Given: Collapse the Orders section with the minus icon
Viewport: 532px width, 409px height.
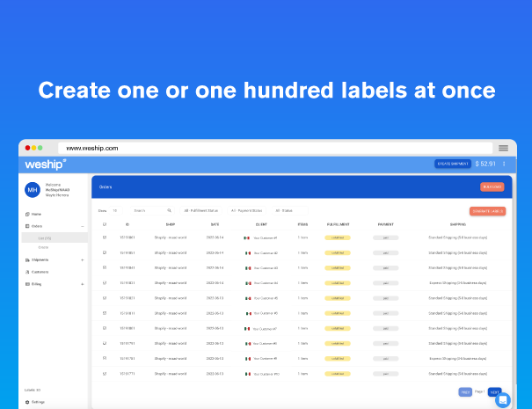Looking at the screenshot, I should click(83, 226).
